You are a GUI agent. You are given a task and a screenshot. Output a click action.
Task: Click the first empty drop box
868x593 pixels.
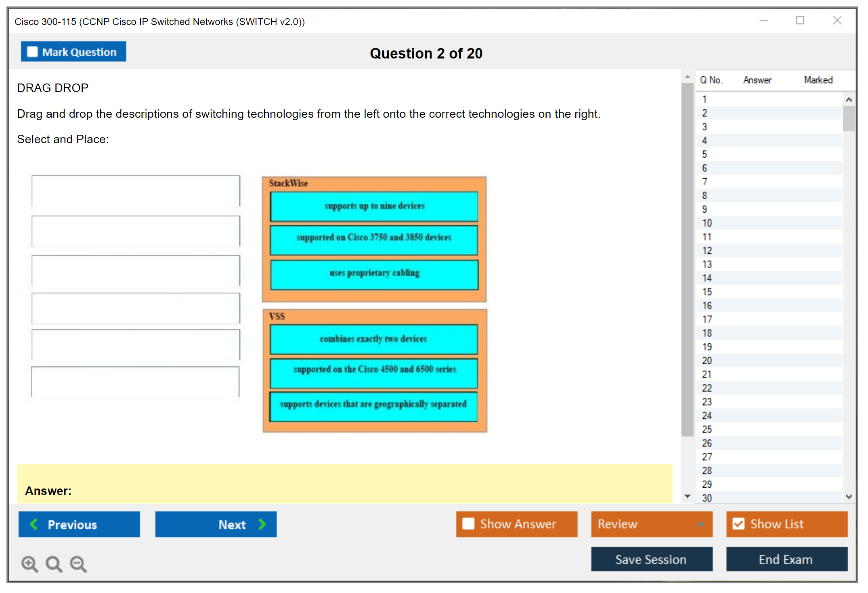[x=136, y=191]
